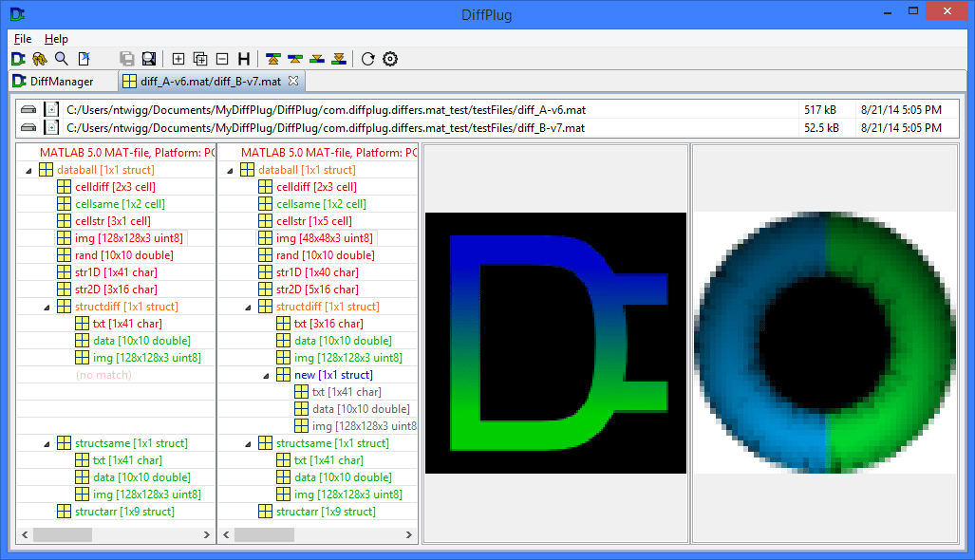Go to next difference with down arrow icon
975x560 pixels.
(x=316, y=59)
